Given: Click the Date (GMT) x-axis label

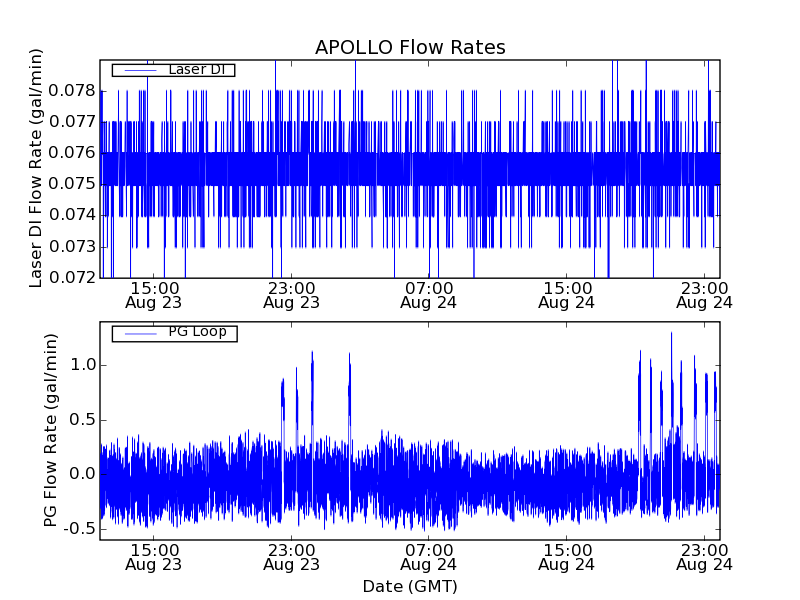Looking at the screenshot, I should (410, 586).
